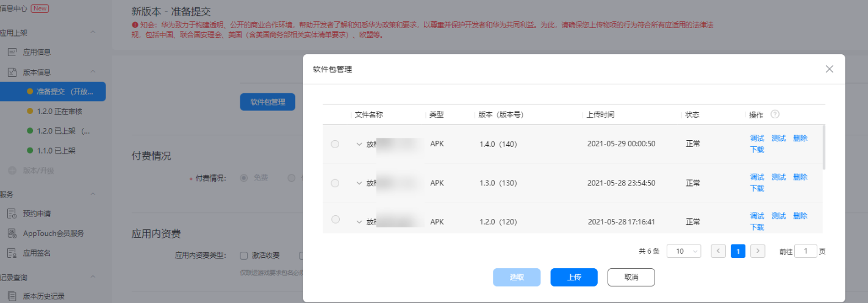Click the 上传时间 column header
868x303 pixels.
point(600,115)
